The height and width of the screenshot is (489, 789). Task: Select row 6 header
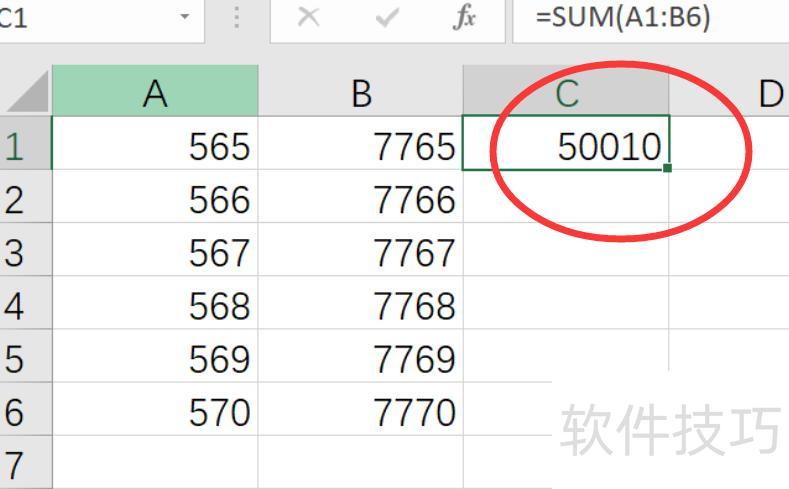point(26,409)
